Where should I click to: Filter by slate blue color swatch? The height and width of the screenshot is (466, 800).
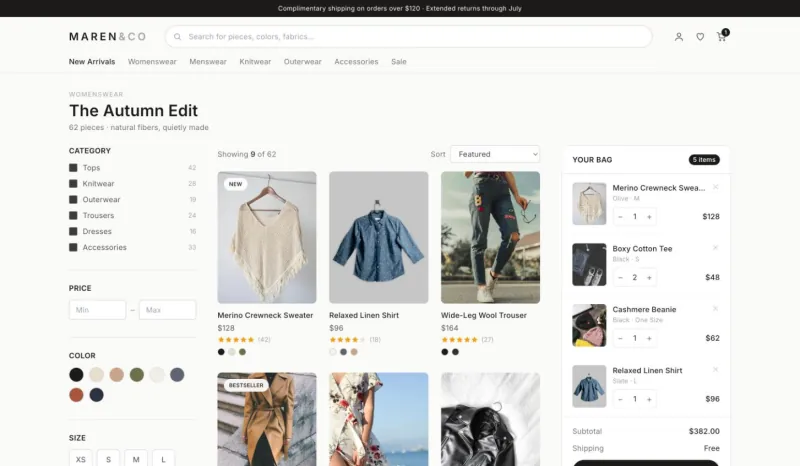(177, 375)
